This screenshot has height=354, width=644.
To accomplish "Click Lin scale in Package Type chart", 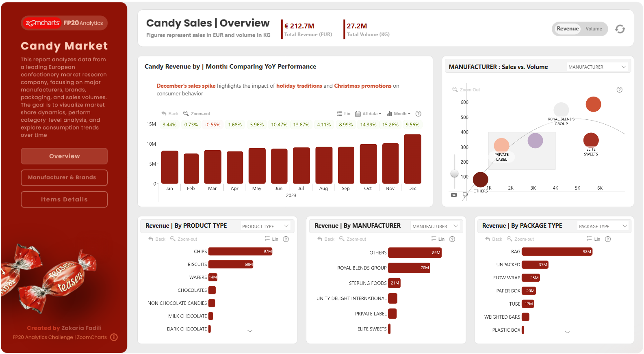I will [x=594, y=239].
